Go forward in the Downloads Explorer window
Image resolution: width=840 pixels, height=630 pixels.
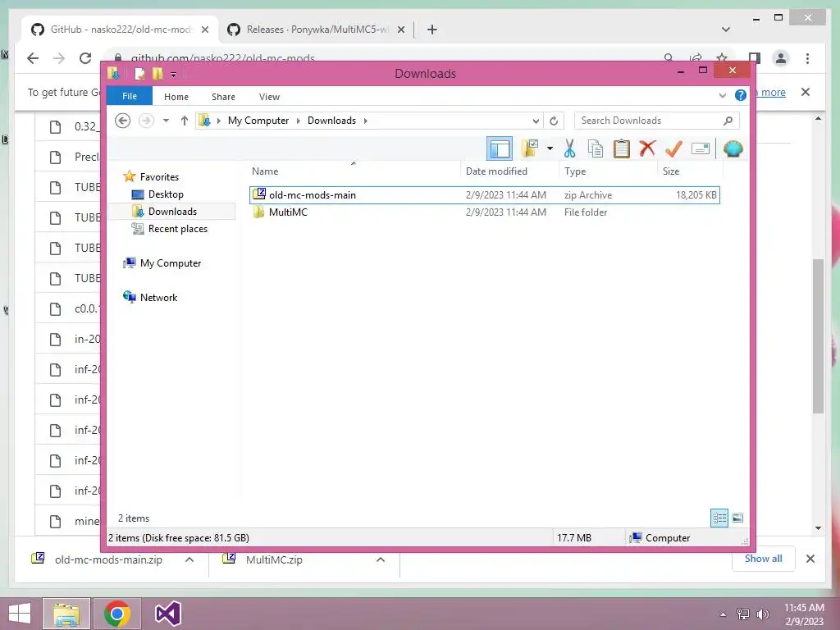(x=146, y=121)
